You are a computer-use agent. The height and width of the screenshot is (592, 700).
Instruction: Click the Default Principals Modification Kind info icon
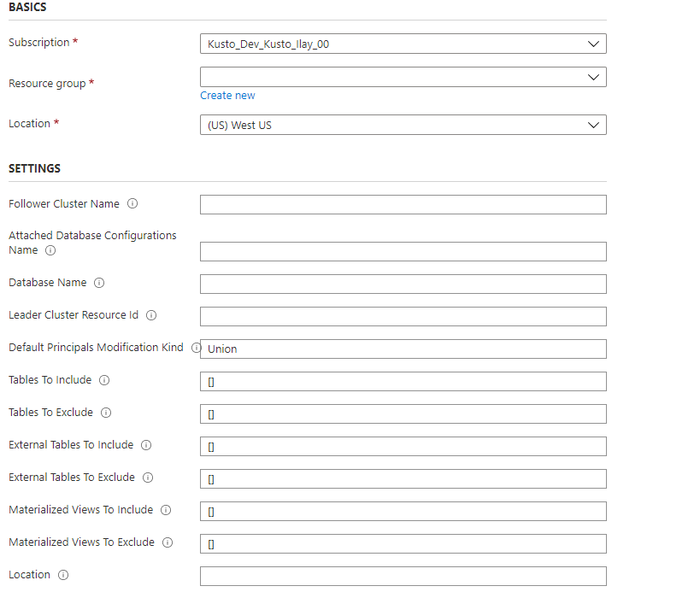pyautogui.click(x=196, y=348)
